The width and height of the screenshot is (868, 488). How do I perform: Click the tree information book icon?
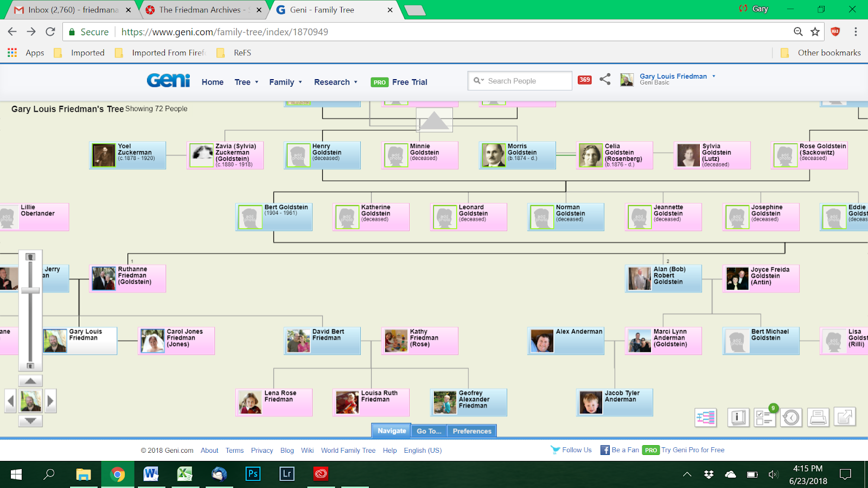737,418
